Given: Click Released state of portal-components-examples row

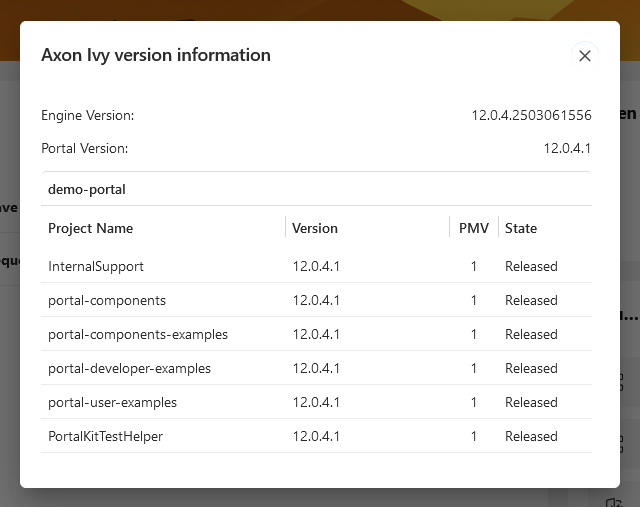Looking at the screenshot, I should [531, 334].
